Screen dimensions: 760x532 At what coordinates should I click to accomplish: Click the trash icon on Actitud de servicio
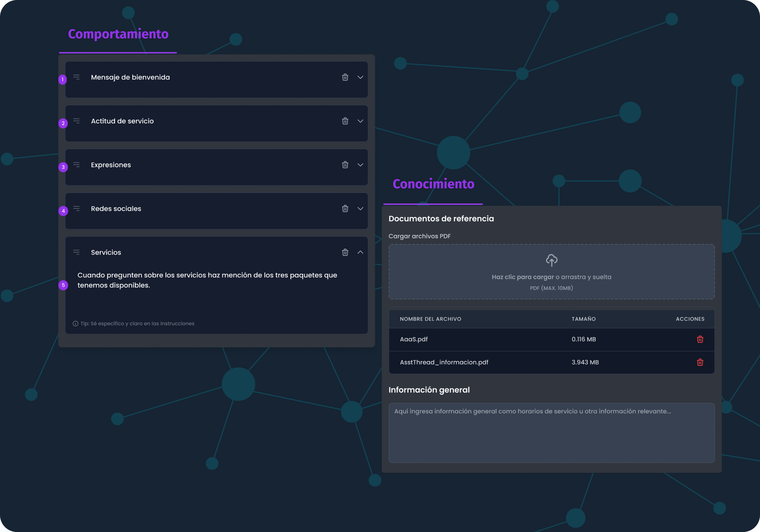(345, 121)
